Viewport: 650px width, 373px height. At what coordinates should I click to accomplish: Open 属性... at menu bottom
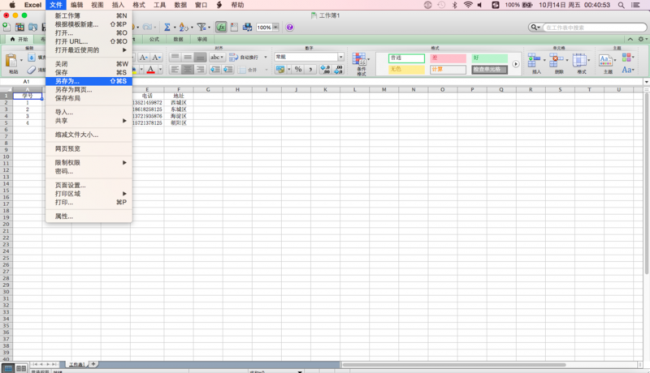click(89, 216)
